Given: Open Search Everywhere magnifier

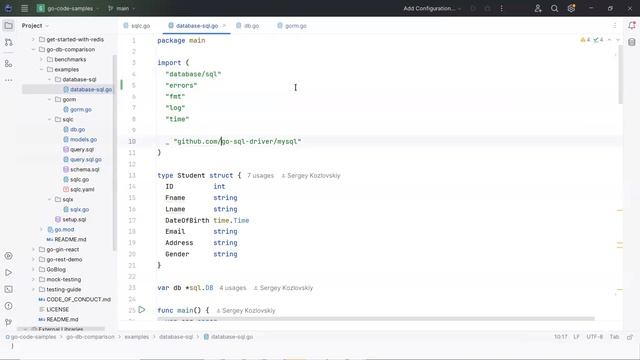Looking at the screenshot, I should 554,8.
